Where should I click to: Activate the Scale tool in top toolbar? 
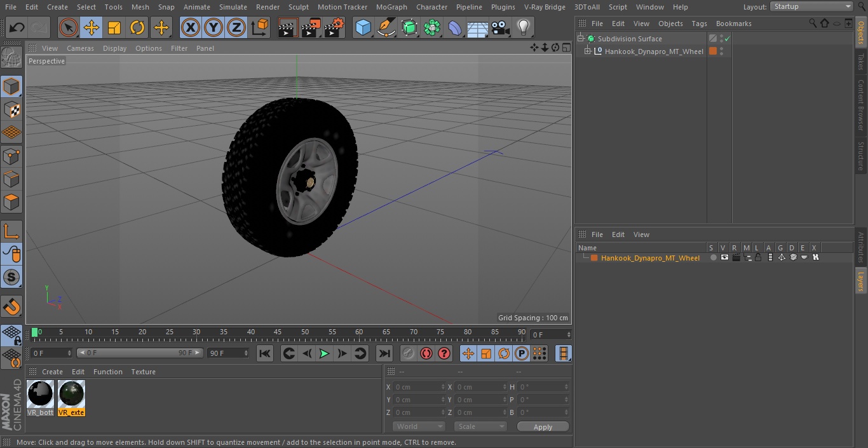(114, 27)
